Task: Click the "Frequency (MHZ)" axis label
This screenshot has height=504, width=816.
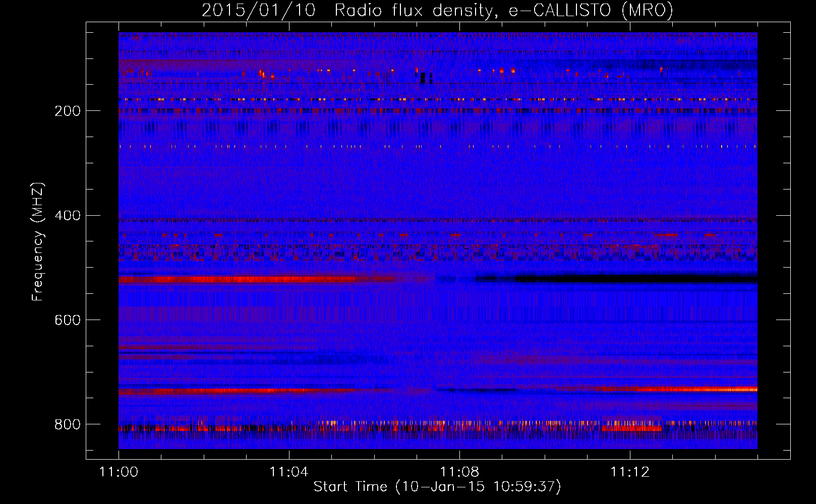Action: click(38, 242)
